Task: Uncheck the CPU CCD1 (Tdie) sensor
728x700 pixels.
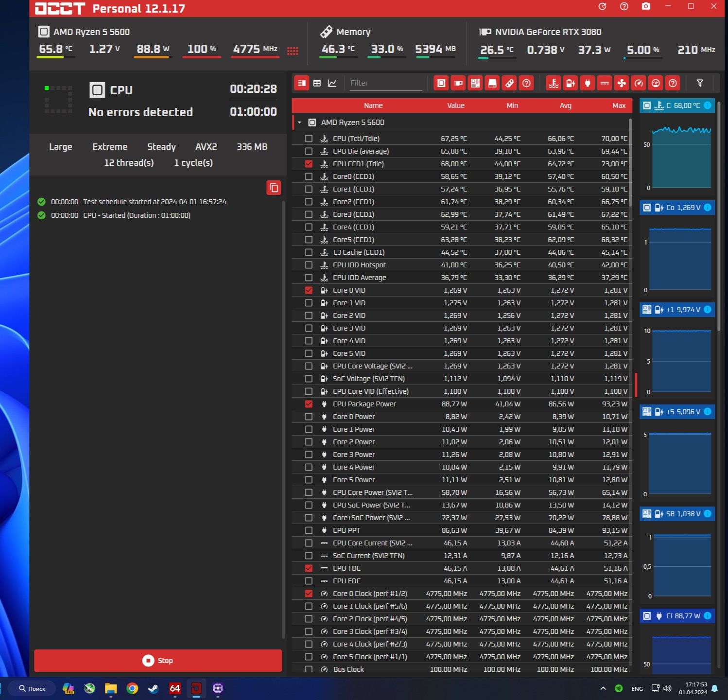Action: [x=309, y=164]
